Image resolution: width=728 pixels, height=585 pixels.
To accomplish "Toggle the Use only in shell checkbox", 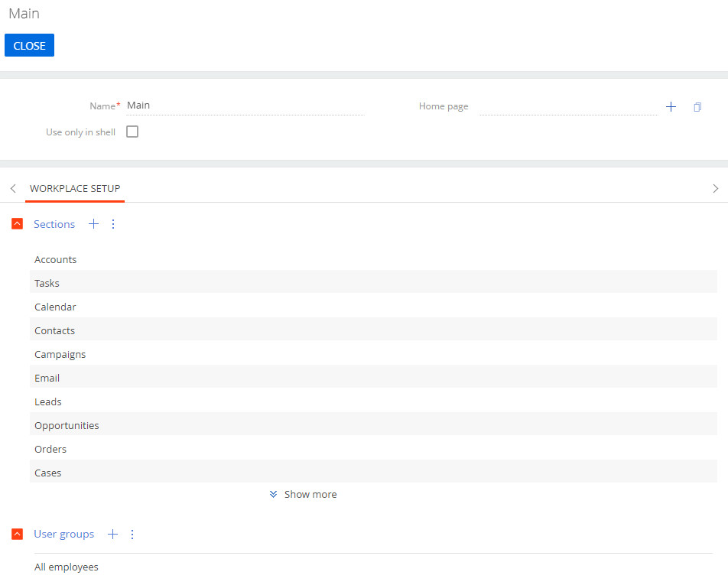I will [132, 132].
